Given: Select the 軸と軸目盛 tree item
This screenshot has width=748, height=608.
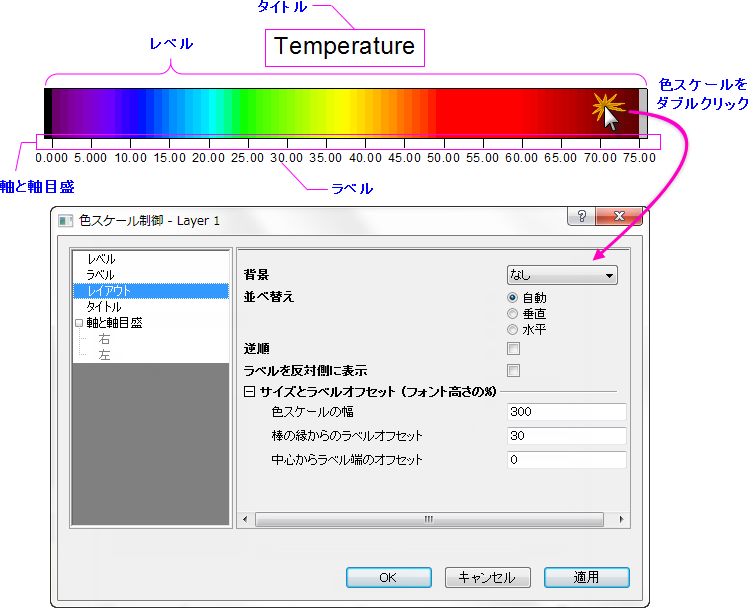Looking at the screenshot, I should (x=114, y=323).
